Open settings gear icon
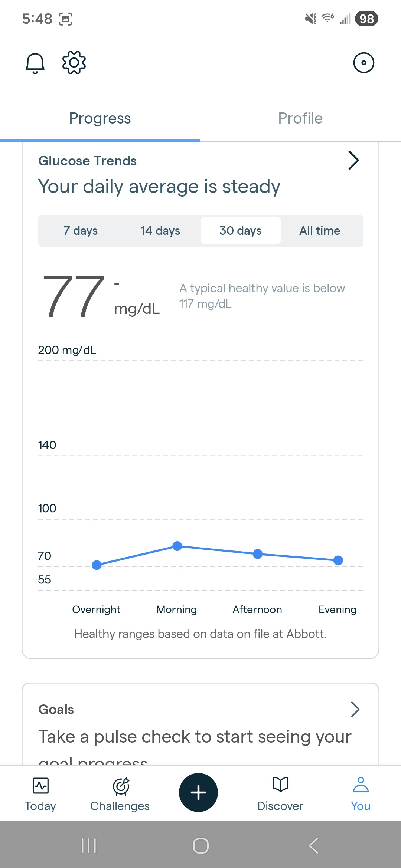 (x=74, y=63)
